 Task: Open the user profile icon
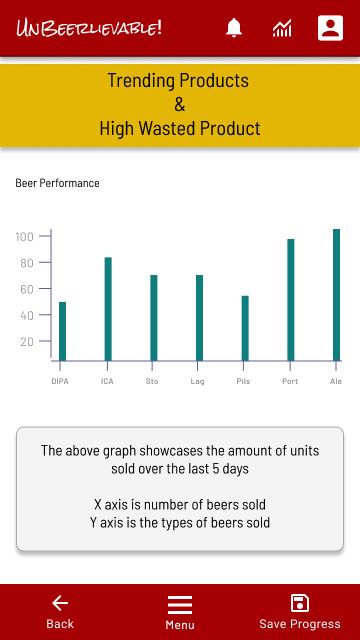330,28
